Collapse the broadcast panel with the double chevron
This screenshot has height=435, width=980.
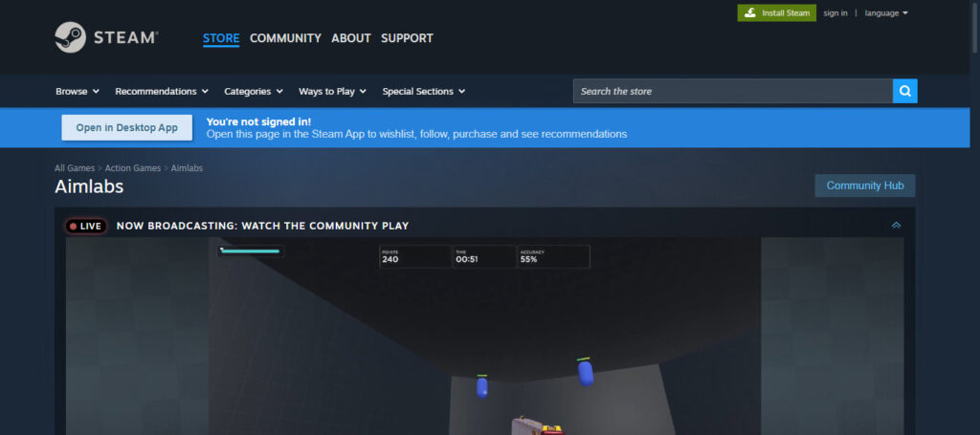coord(896,226)
